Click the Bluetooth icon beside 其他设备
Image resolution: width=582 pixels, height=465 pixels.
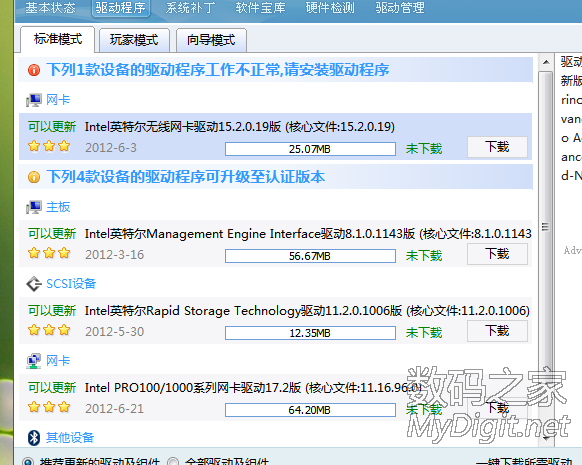click(x=34, y=438)
